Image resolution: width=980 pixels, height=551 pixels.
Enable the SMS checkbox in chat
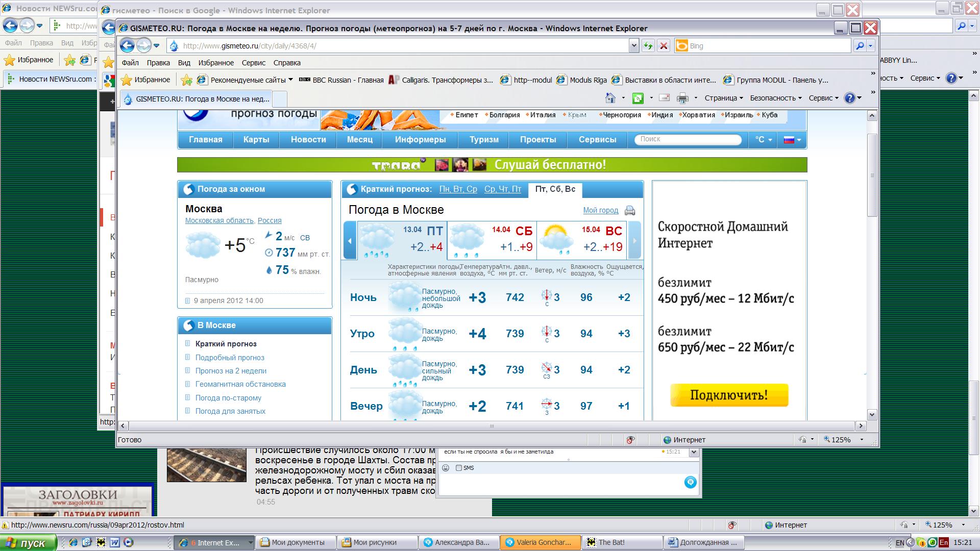click(458, 468)
